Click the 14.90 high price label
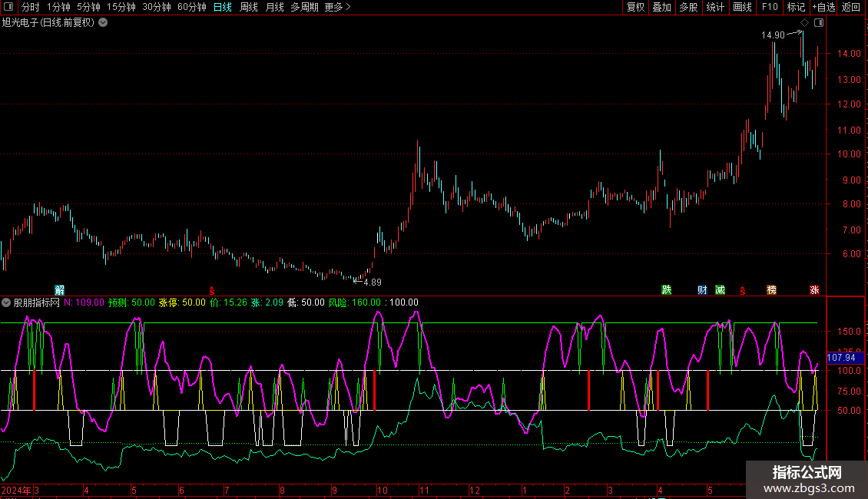 point(773,35)
